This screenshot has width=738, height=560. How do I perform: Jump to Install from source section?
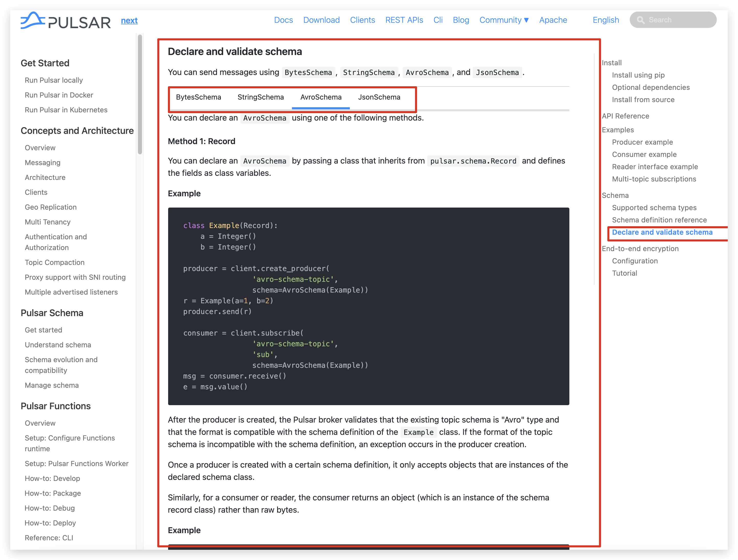click(643, 100)
